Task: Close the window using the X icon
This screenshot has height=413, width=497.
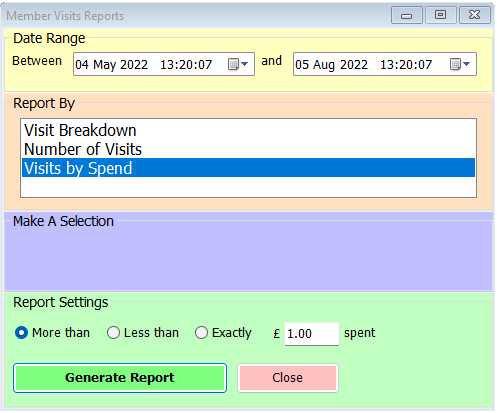Action: point(475,15)
